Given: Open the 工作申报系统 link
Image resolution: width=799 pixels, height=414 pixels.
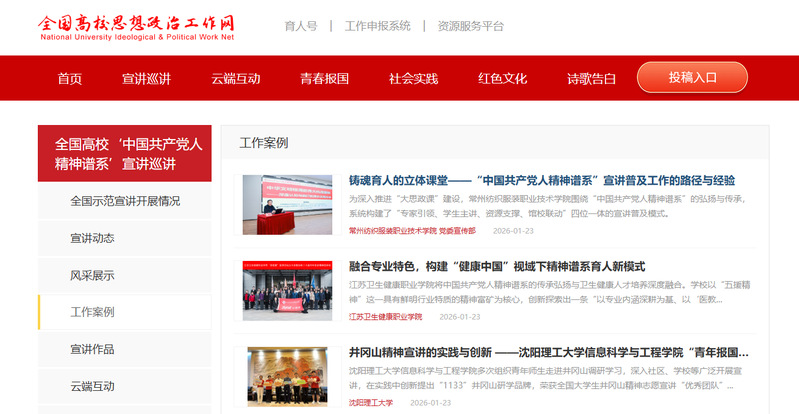Looking at the screenshot, I should point(377,26).
